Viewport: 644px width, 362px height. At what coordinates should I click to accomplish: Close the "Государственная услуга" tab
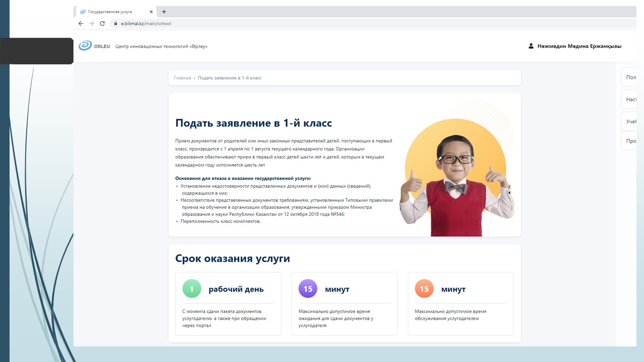click(x=151, y=12)
